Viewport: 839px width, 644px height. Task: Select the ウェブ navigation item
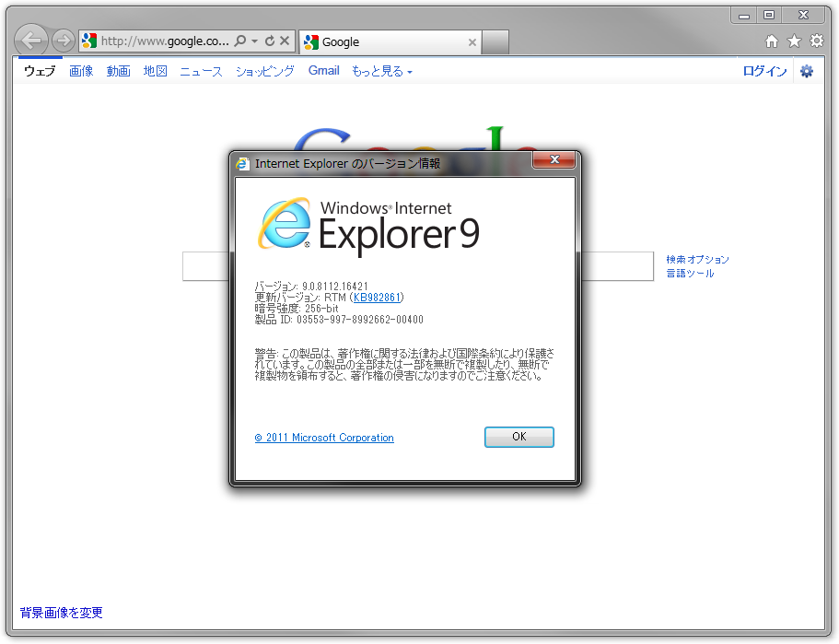click(x=40, y=71)
